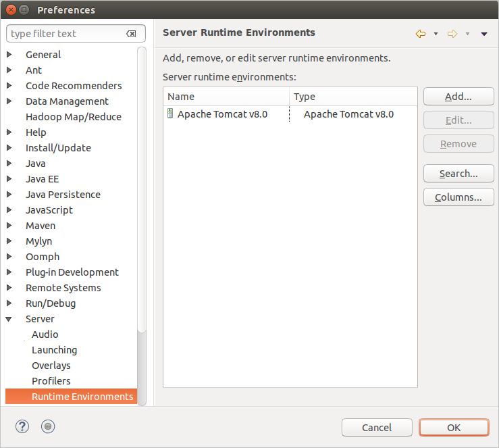The image size is (499, 448).
Task: Select Java preferences category
Action: pos(36,164)
